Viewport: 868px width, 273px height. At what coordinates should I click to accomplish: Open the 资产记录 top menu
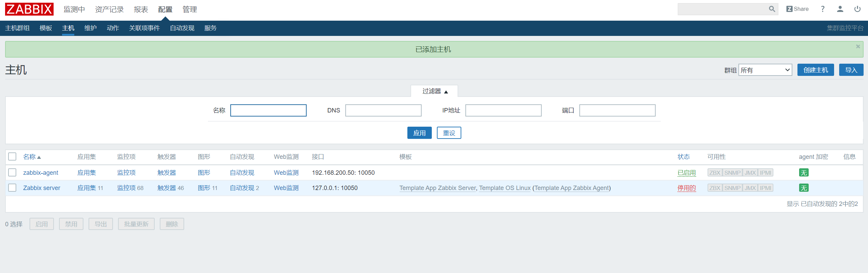tap(109, 9)
